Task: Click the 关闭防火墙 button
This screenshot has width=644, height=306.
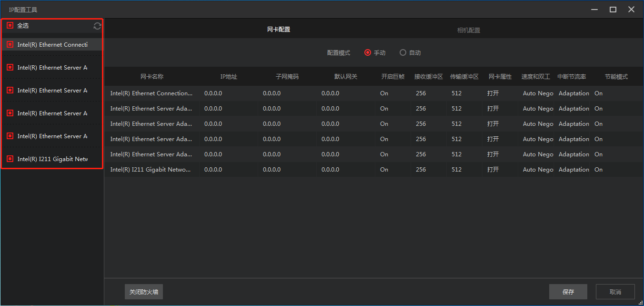Action: [x=143, y=292]
